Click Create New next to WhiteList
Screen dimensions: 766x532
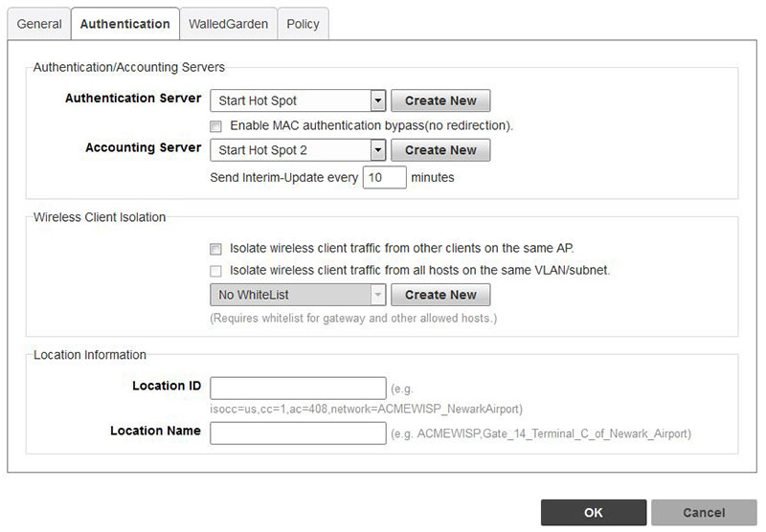[440, 295]
